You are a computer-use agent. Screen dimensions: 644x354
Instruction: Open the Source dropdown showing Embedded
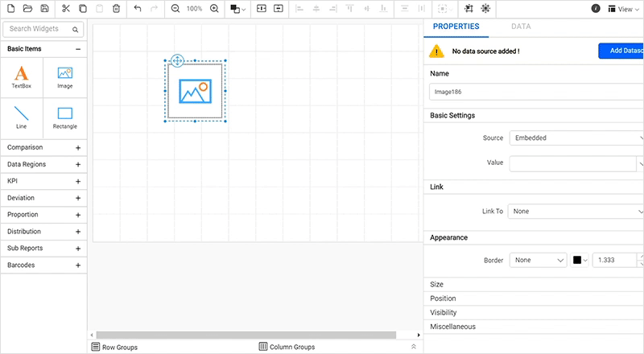coord(576,138)
